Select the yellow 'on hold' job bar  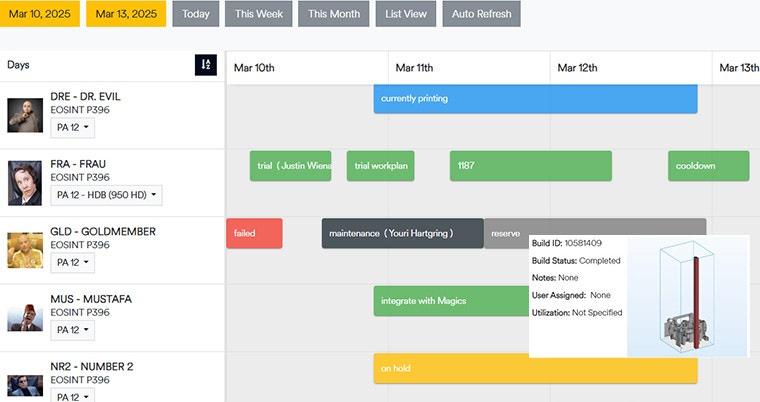click(x=535, y=368)
